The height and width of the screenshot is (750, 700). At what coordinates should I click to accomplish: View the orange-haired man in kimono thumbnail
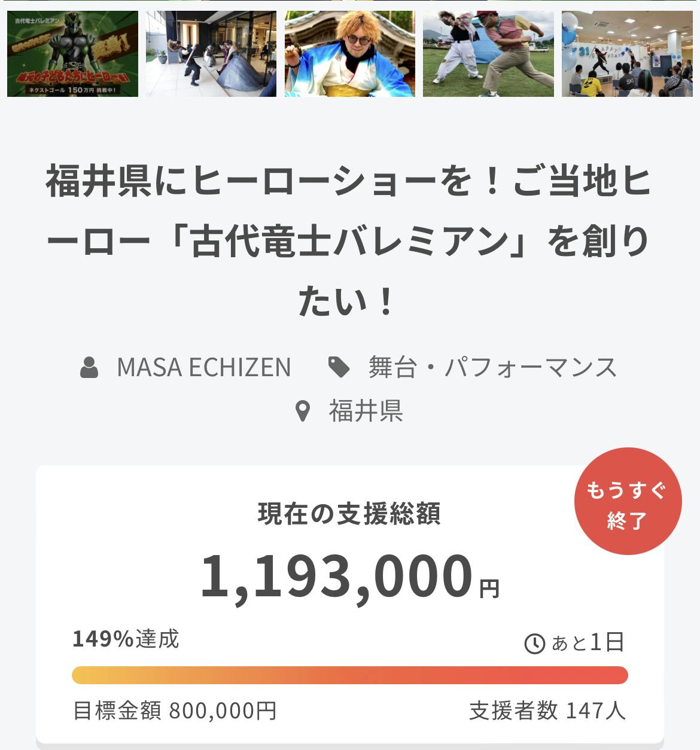point(349,53)
